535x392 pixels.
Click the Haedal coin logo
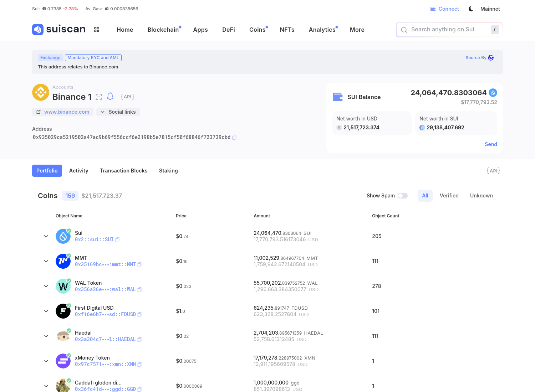(x=63, y=336)
